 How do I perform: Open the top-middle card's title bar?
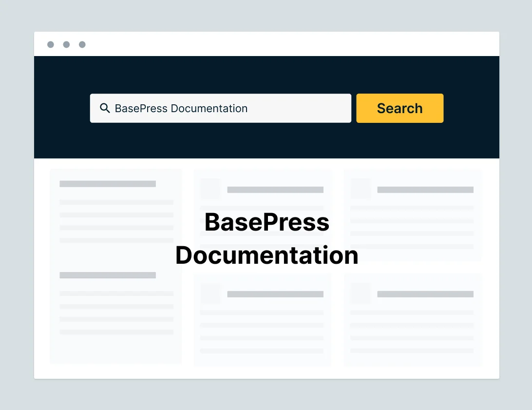click(x=275, y=190)
